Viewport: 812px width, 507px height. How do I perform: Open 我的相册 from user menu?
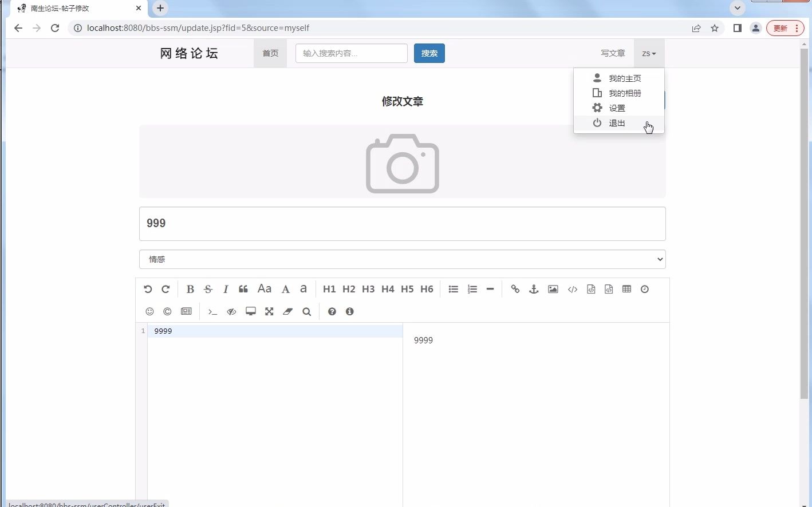pyautogui.click(x=619, y=93)
